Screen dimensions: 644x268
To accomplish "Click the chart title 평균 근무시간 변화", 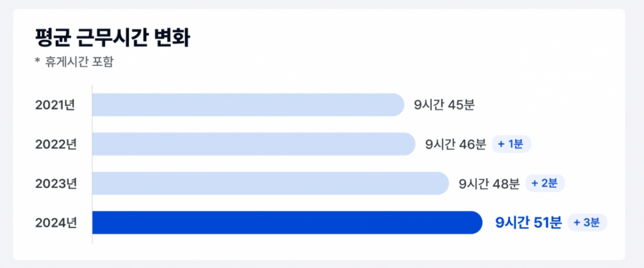I will click(112, 39).
